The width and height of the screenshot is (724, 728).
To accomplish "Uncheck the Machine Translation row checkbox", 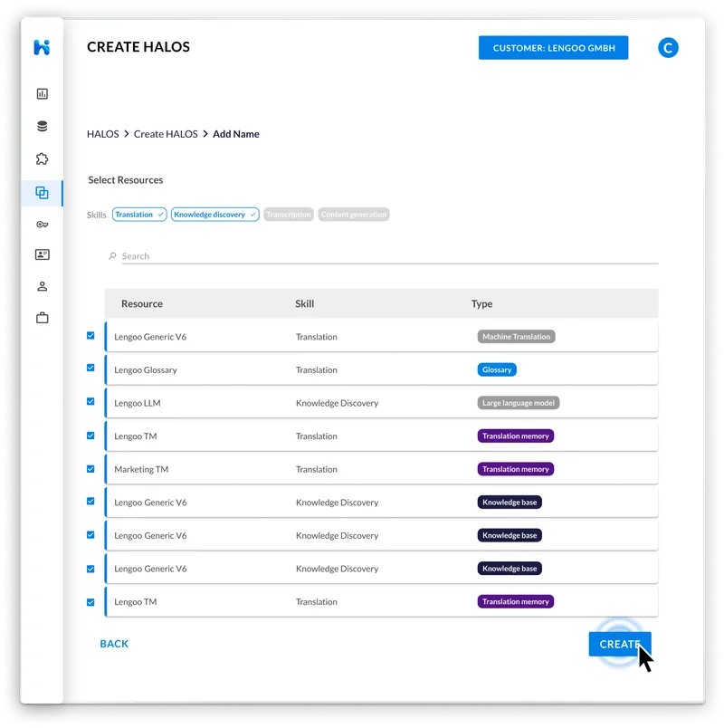I will click(x=90, y=335).
